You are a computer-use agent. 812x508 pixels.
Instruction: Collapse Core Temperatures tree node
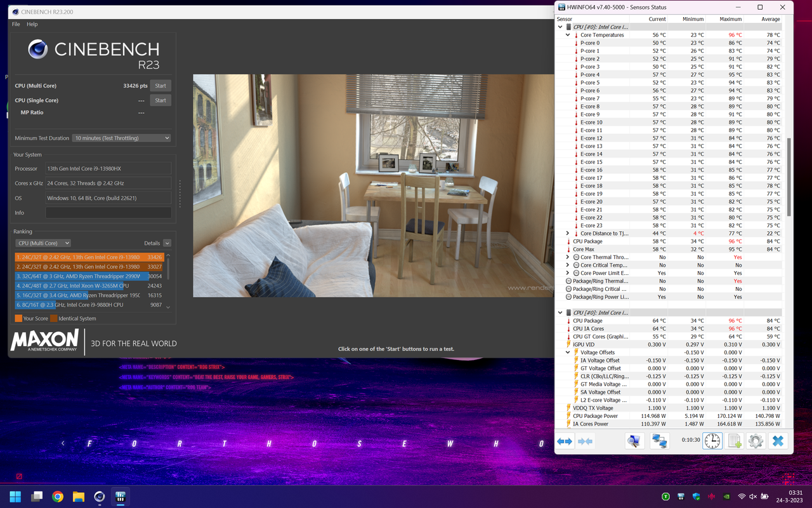(x=568, y=35)
